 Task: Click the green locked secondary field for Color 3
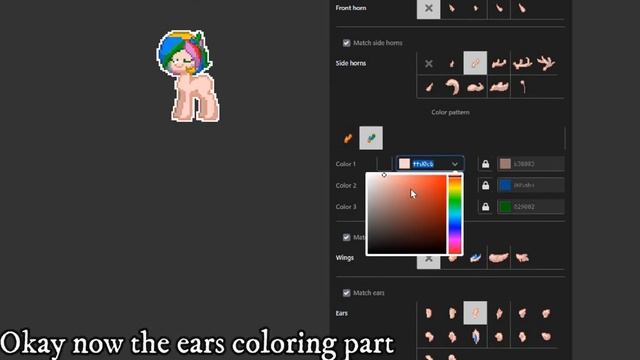click(x=531, y=207)
